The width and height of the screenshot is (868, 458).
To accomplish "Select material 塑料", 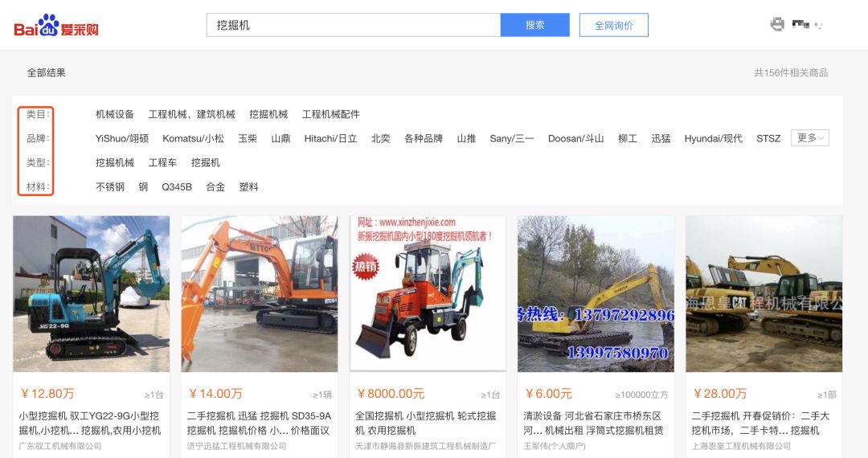I will click(248, 187).
